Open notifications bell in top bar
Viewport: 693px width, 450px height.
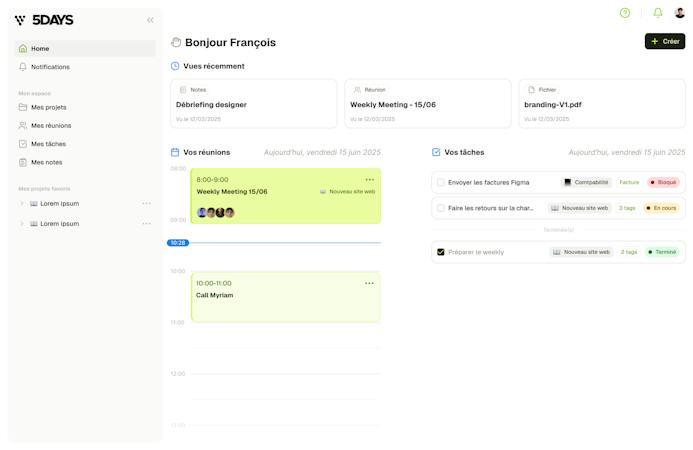(x=657, y=13)
